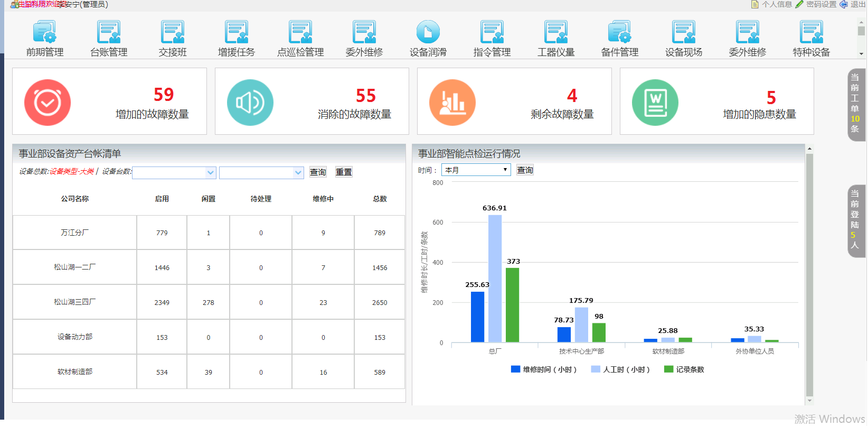The height and width of the screenshot is (426, 868).
Task: Click the orange 剩余故障数量 chart icon
Action: click(452, 103)
